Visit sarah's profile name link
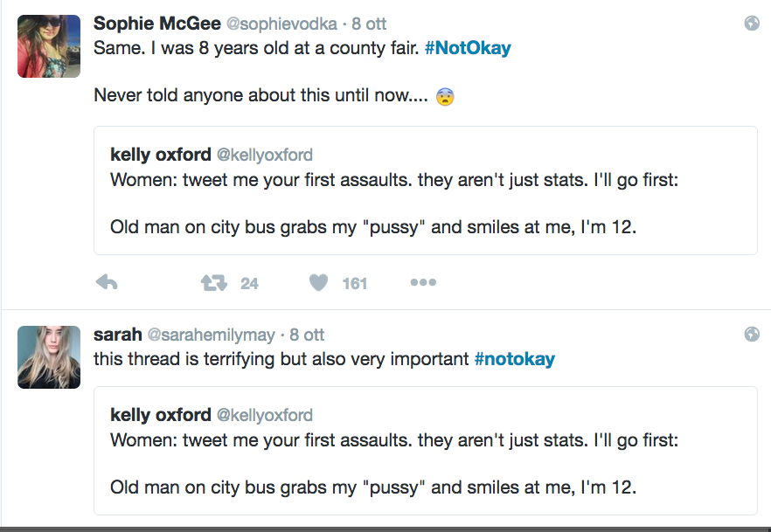Viewport: 771px width, 532px height. (118, 334)
